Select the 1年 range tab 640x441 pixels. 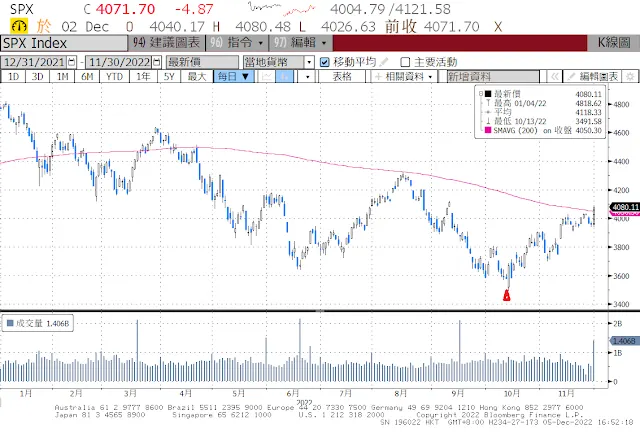143,76
